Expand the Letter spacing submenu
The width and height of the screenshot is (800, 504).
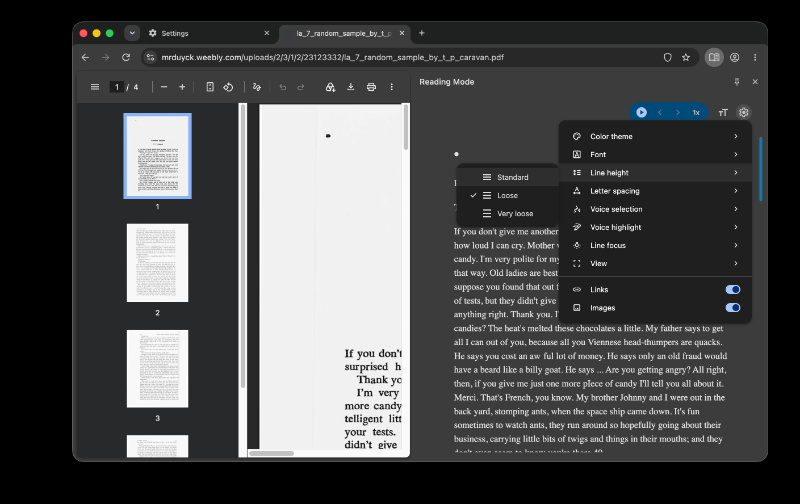[x=655, y=191]
